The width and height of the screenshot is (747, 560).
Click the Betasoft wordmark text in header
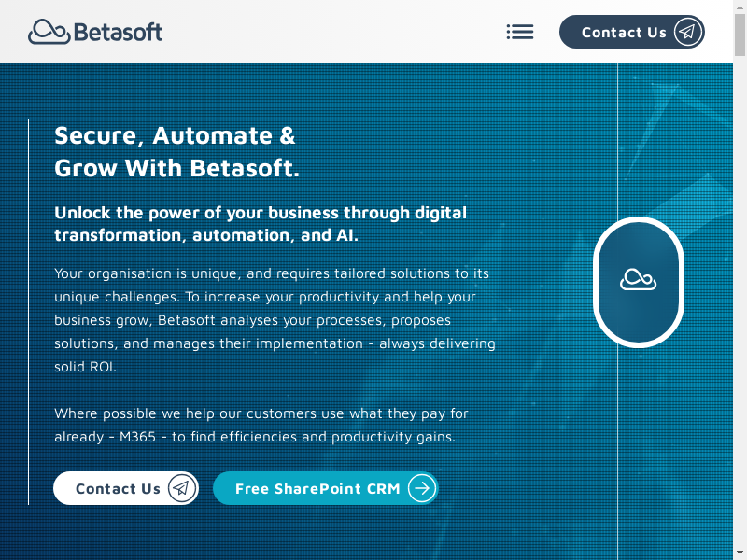pos(118,32)
